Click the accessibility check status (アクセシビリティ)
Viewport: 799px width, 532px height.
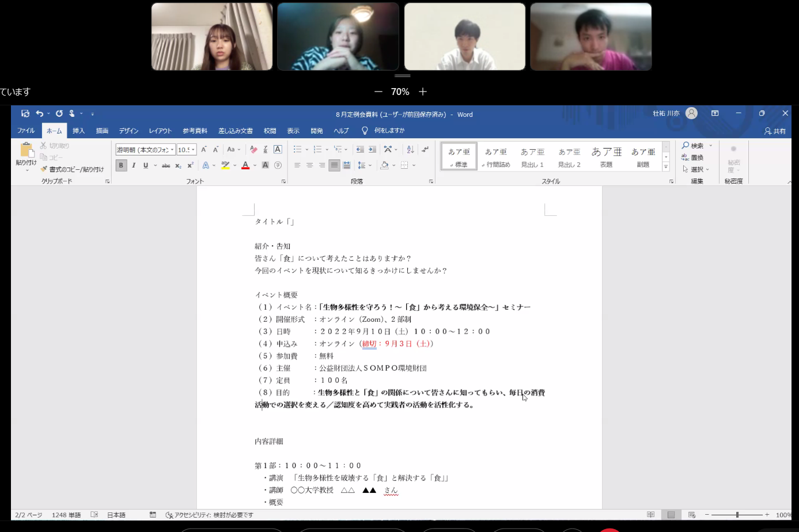(209, 515)
